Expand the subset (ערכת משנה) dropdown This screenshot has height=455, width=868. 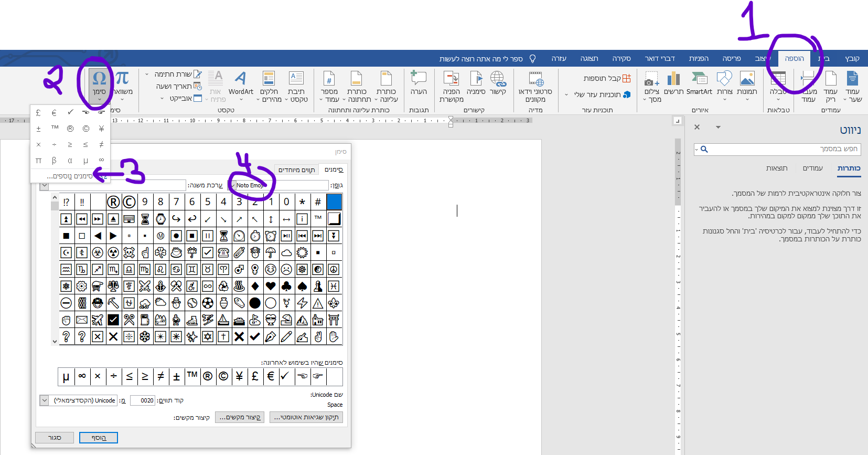point(45,185)
